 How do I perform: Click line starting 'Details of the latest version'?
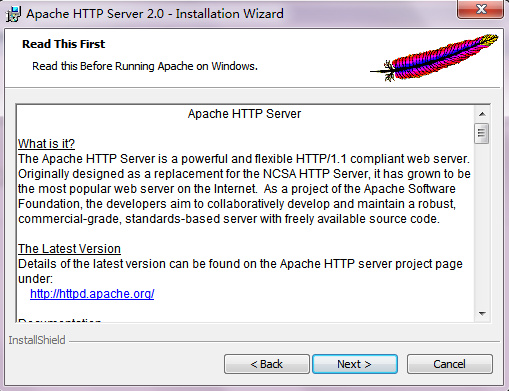tap(240, 264)
